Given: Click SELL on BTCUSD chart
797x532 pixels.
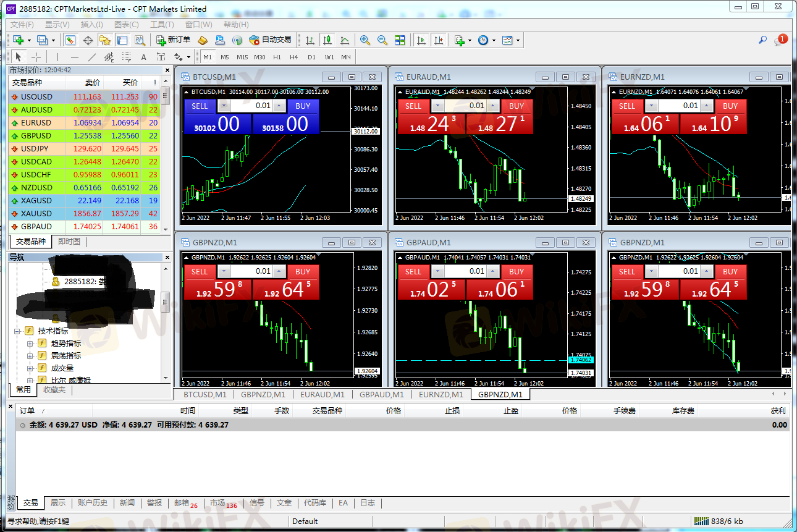Looking at the screenshot, I should [200, 106].
